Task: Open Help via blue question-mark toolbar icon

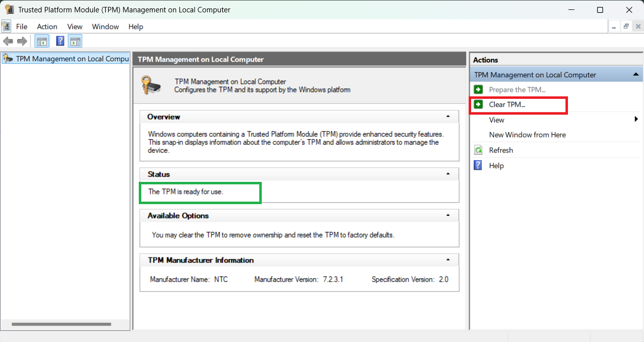Action: pyautogui.click(x=60, y=41)
